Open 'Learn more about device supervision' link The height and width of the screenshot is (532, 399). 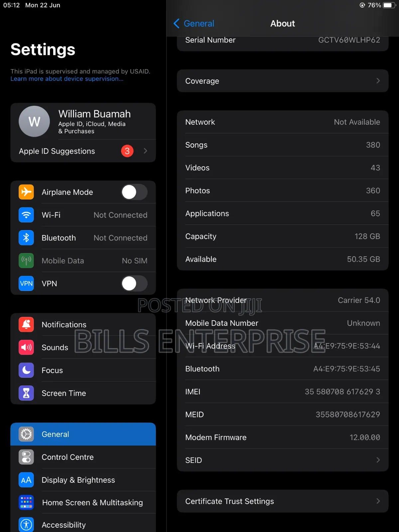pyautogui.click(x=67, y=79)
